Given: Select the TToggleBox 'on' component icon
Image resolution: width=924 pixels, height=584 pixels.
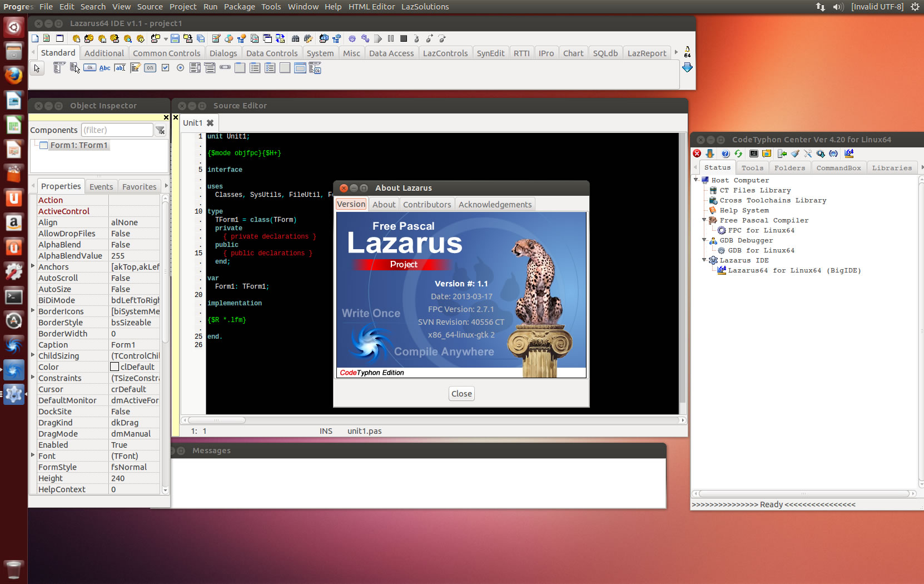Looking at the screenshot, I should click(x=150, y=68).
